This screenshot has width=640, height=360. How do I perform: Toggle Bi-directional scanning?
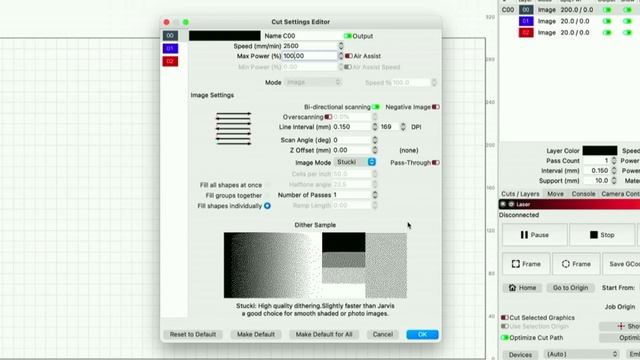pos(376,107)
